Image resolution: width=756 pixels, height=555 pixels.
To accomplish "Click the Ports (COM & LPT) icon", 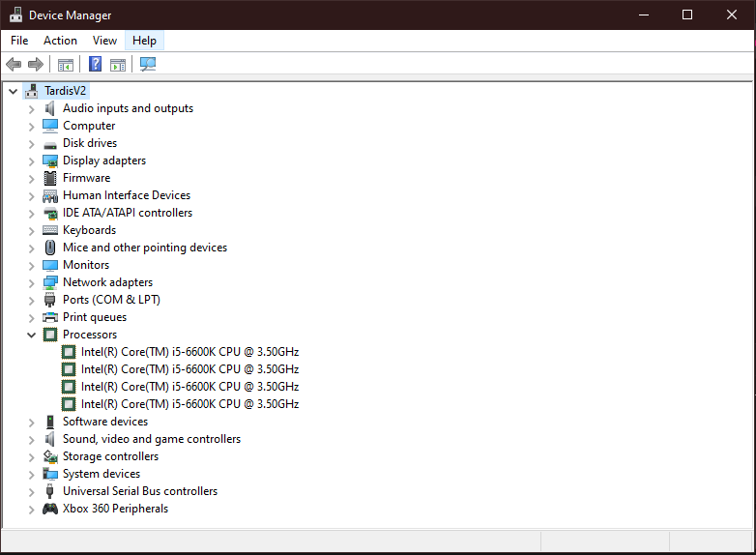I will click(49, 300).
